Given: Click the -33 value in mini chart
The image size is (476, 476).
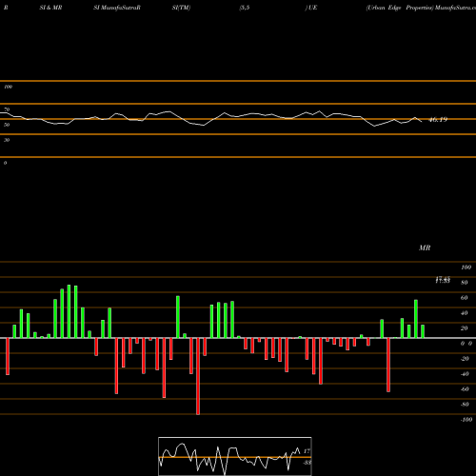Looking at the screenshot, I should coord(307,463).
